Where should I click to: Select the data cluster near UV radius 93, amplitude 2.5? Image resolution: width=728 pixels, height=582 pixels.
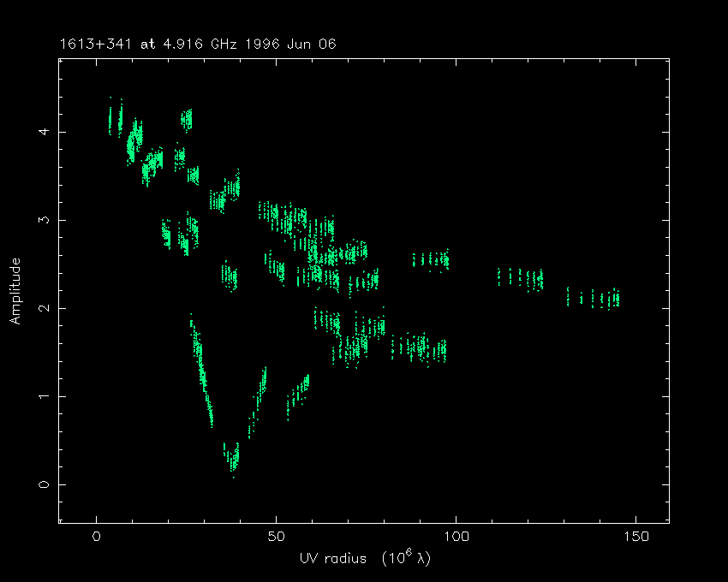431,259
